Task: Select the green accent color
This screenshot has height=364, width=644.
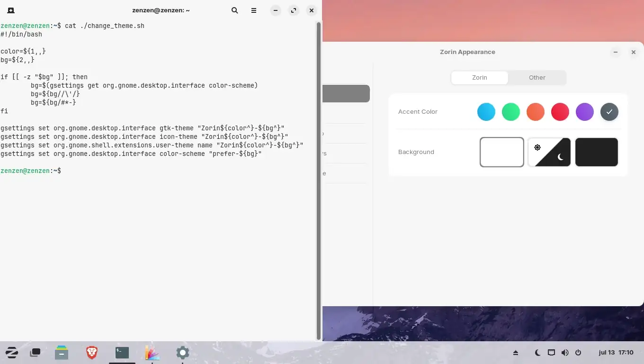Action: coord(511,112)
